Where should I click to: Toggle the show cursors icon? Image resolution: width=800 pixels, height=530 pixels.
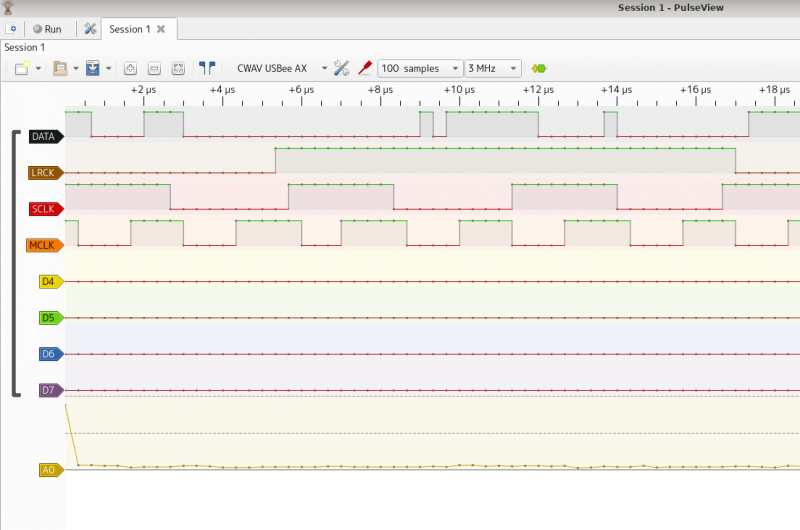(207, 69)
